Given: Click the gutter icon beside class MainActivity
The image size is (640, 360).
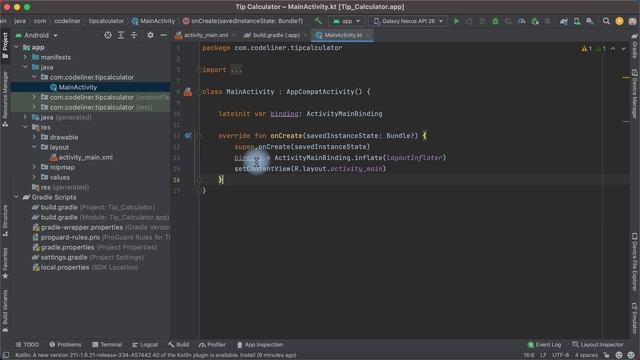Looking at the screenshot, I should click(187, 92).
